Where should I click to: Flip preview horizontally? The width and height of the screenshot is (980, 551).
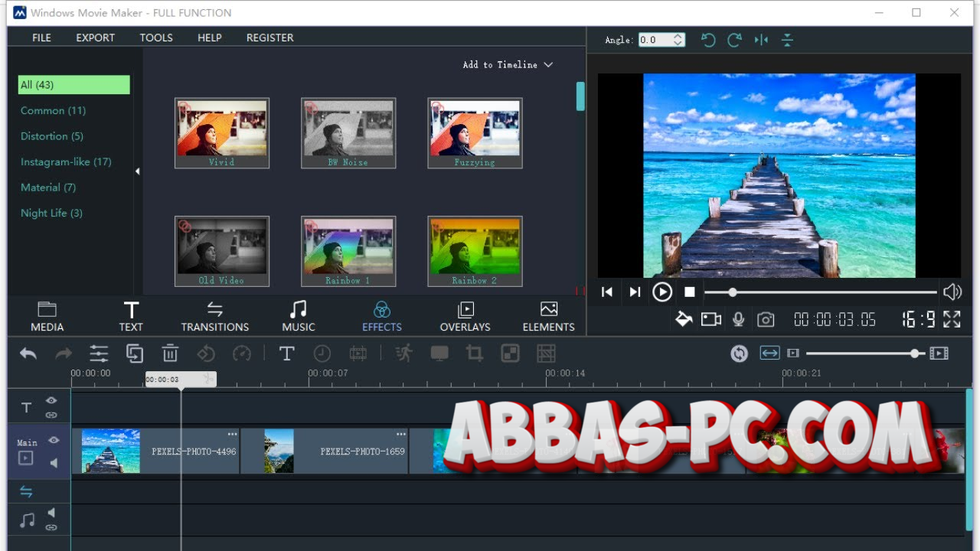tap(761, 41)
